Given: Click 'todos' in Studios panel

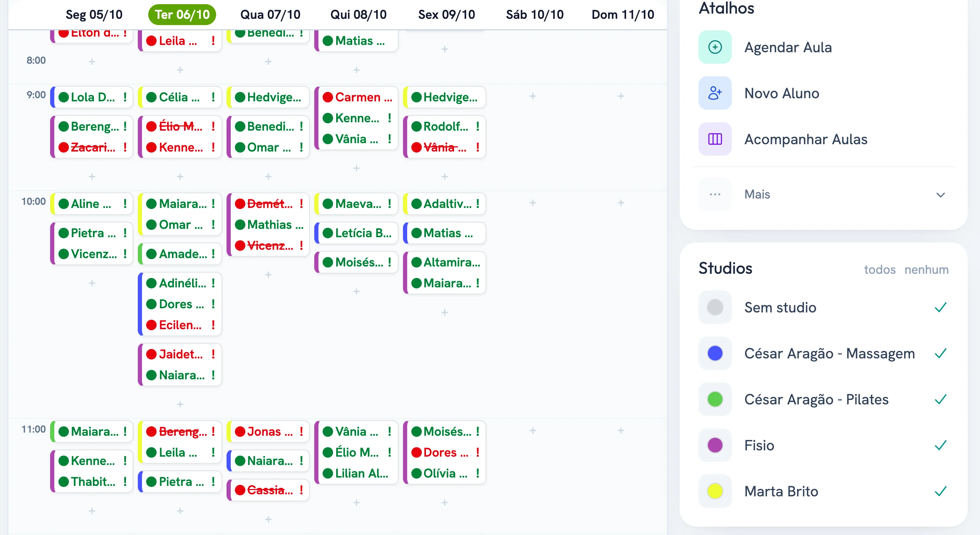Looking at the screenshot, I should [x=879, y=270].
